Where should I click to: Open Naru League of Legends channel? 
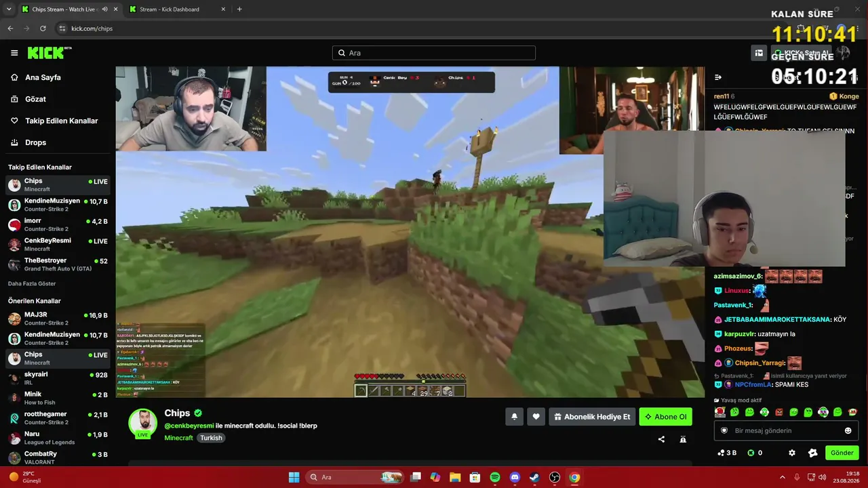pyautogui.click(x=58, y=438)
